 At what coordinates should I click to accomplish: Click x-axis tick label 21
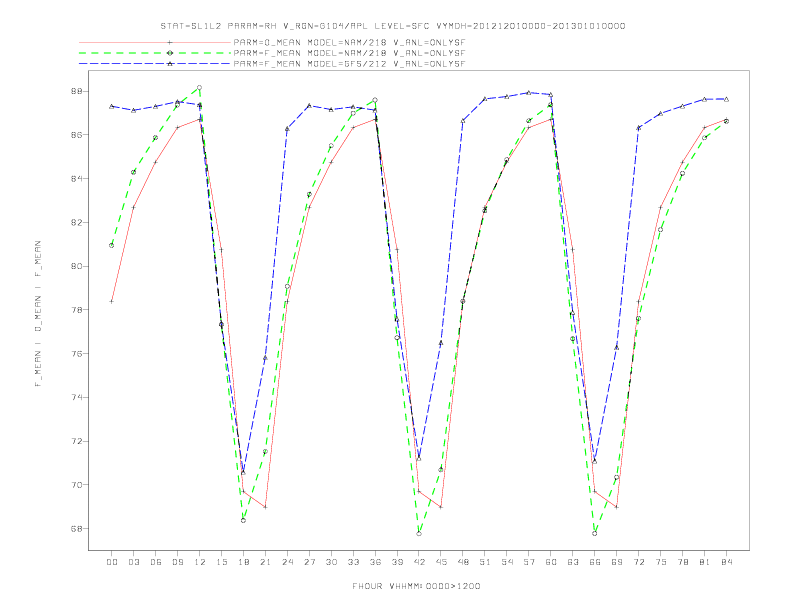click(x=265, y=562)
